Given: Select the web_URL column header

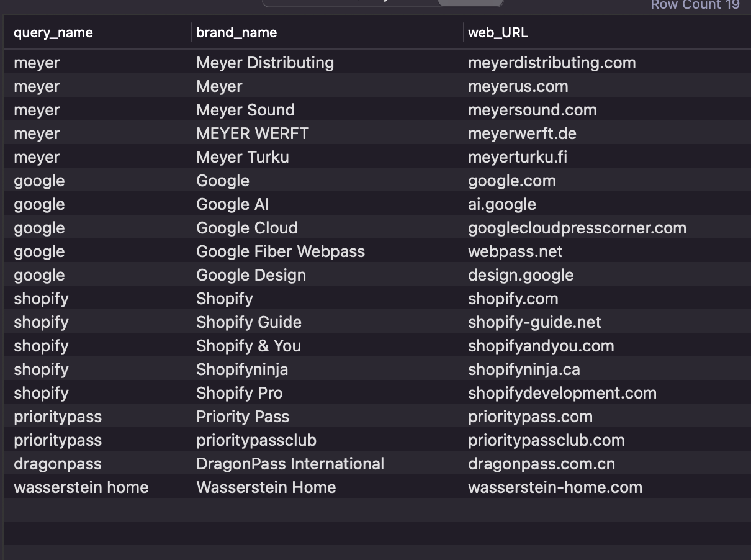Looking at the screenshot, I should [x=498, y=33].
